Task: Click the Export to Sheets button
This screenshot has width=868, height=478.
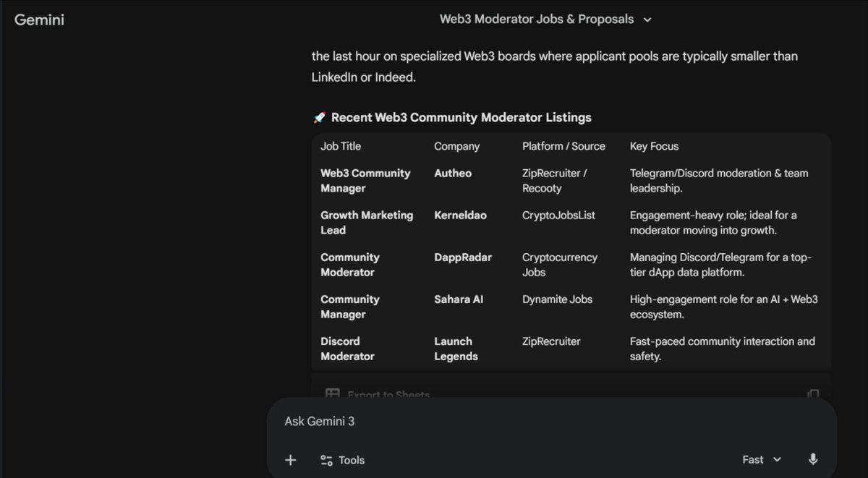Action: coord(378,395)
